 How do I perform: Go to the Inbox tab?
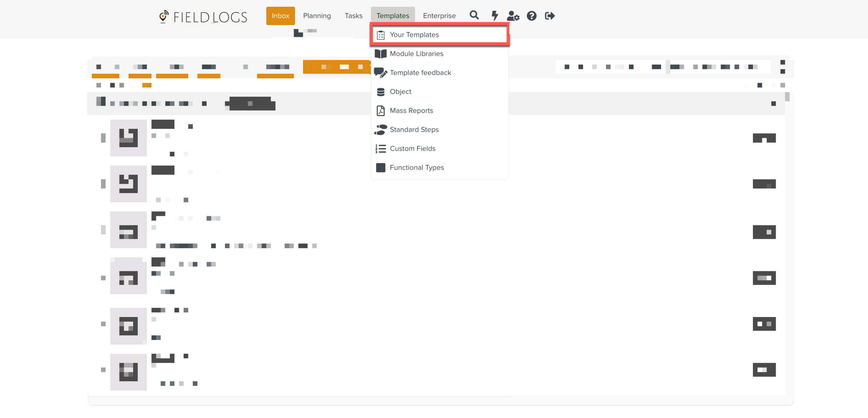click(x=280, y=16)
